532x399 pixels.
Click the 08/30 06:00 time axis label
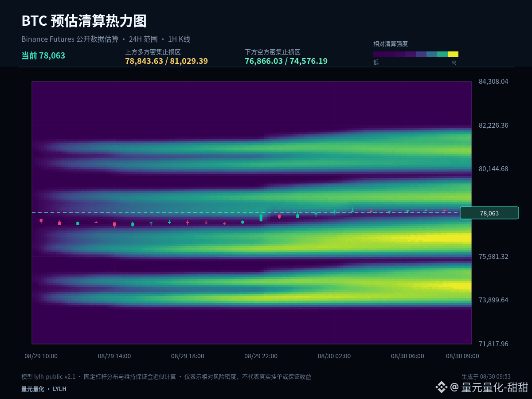tap(407, 356)
